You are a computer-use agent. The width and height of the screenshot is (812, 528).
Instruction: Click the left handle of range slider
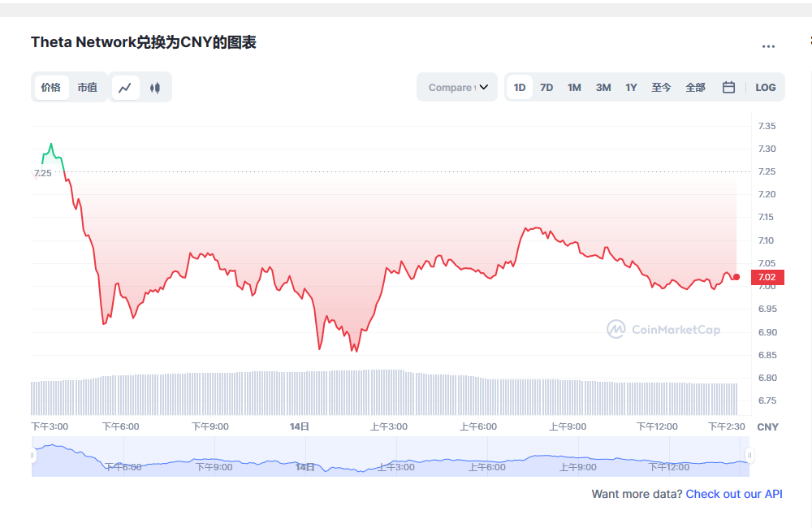tap(32, 456)
